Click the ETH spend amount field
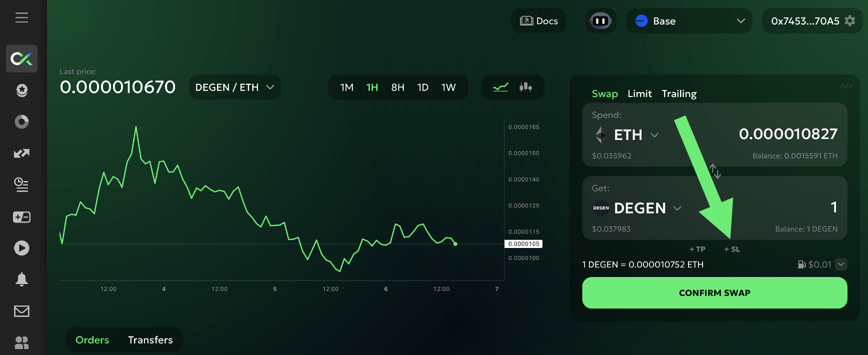The width and height of the screenshot is (868, 355). click(787, 134)
